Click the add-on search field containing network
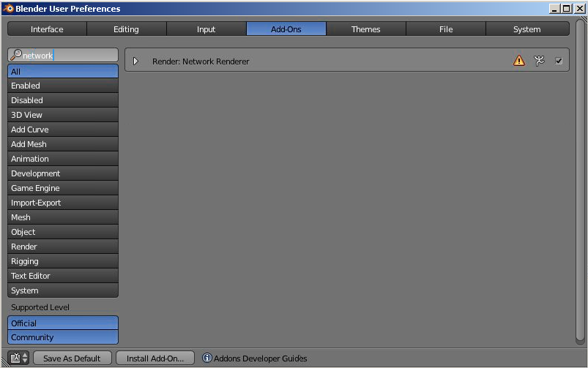The image size is (588, 368). pyautogui.click(x=63, y=55)
